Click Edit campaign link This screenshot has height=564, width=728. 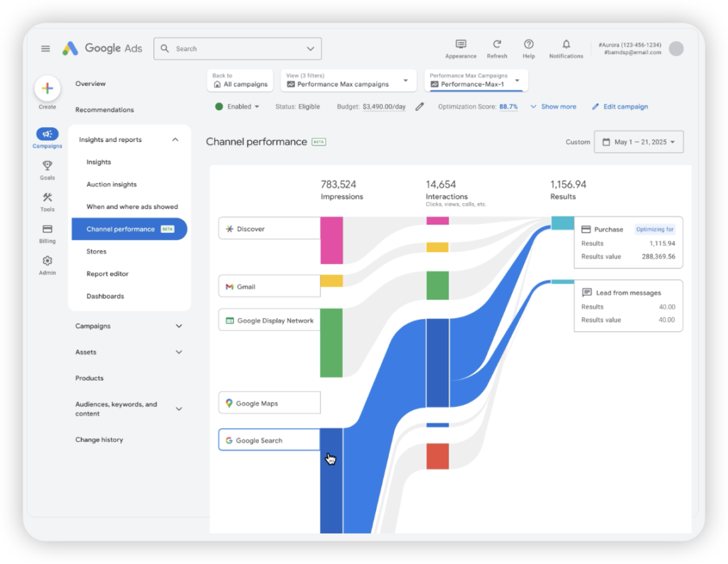[620, 107]
